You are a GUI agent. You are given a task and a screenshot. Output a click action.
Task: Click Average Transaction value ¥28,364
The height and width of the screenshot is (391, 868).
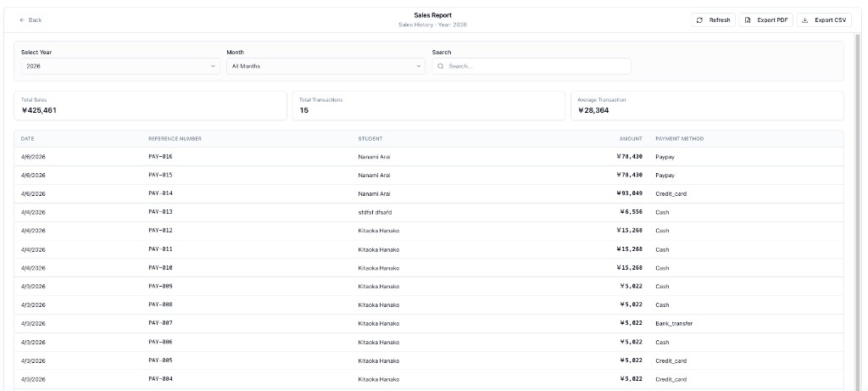pos(593,110)
